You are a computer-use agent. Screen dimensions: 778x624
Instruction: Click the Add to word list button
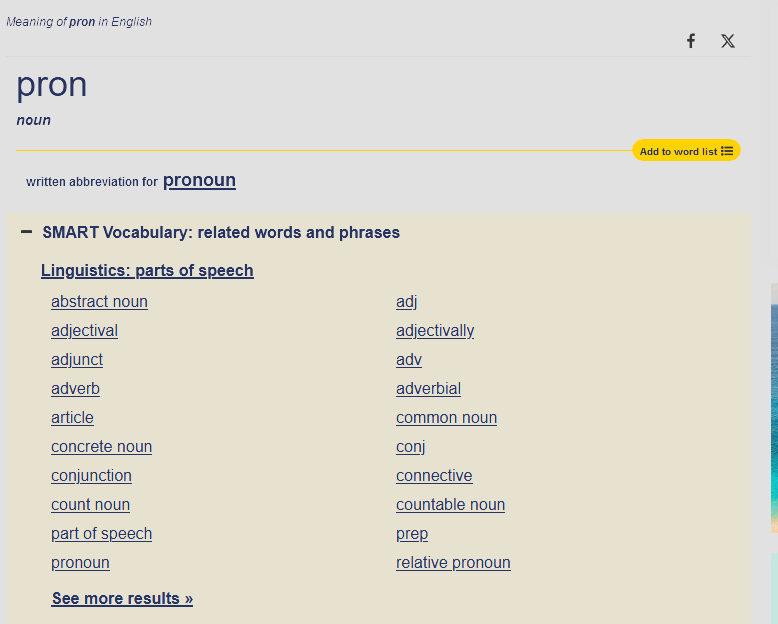686,151
